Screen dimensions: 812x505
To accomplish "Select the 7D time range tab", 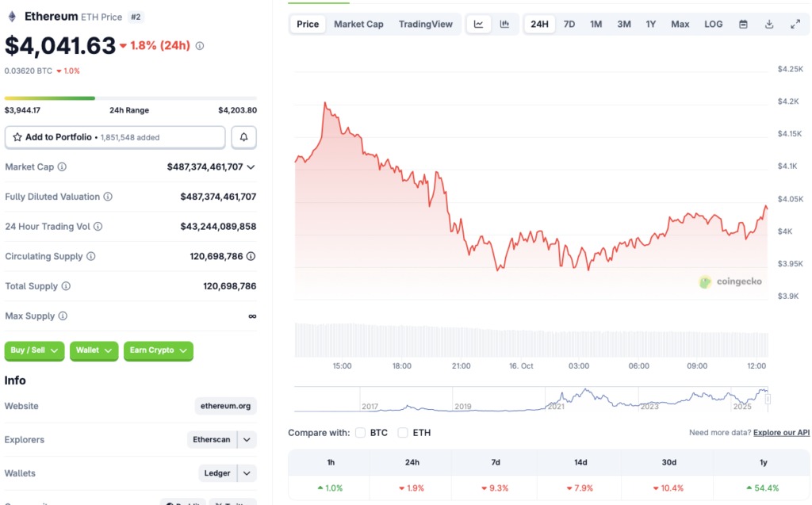I will [x=569, y=24].
